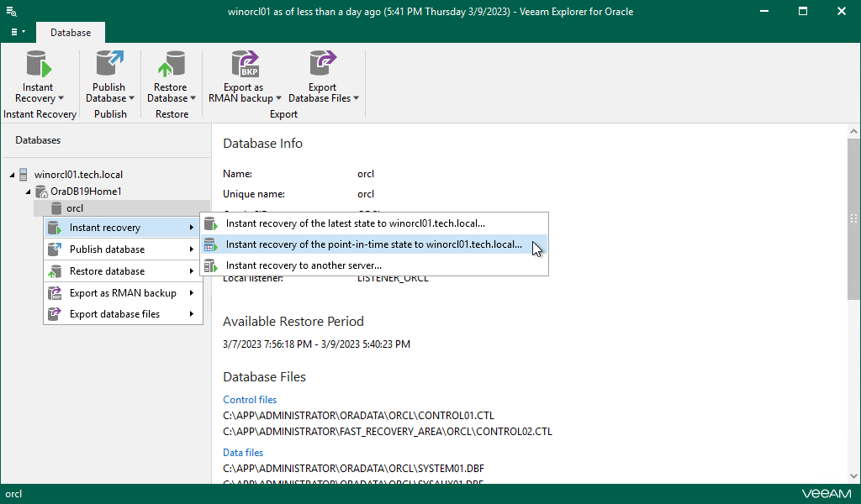Select the orcl database icon in the tree

[57, 207]
